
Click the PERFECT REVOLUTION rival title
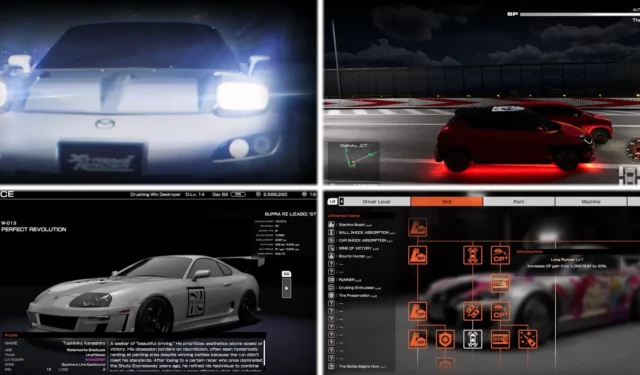coord(33,230)
